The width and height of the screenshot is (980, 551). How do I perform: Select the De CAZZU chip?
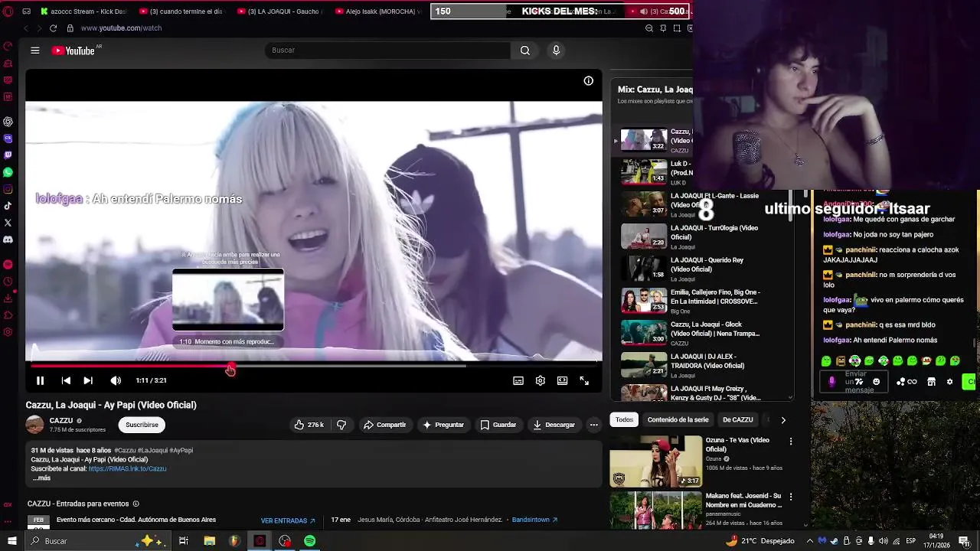[x=738, y=419]
